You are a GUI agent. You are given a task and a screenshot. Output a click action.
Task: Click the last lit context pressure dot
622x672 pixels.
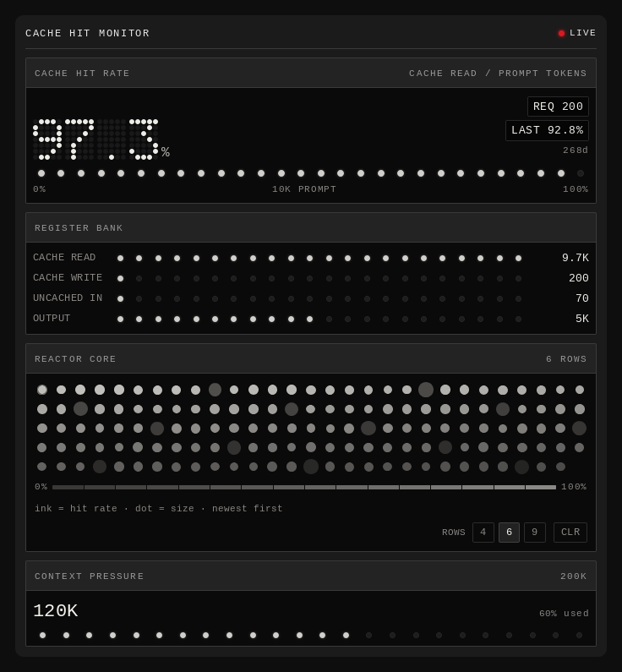[346, 635]
